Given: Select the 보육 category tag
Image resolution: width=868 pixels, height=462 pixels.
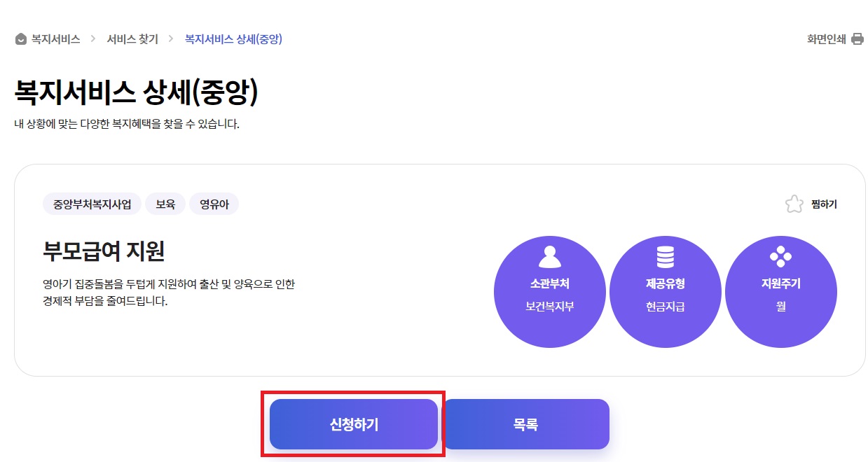Looking at the screenshot, I should click(165, 204).
